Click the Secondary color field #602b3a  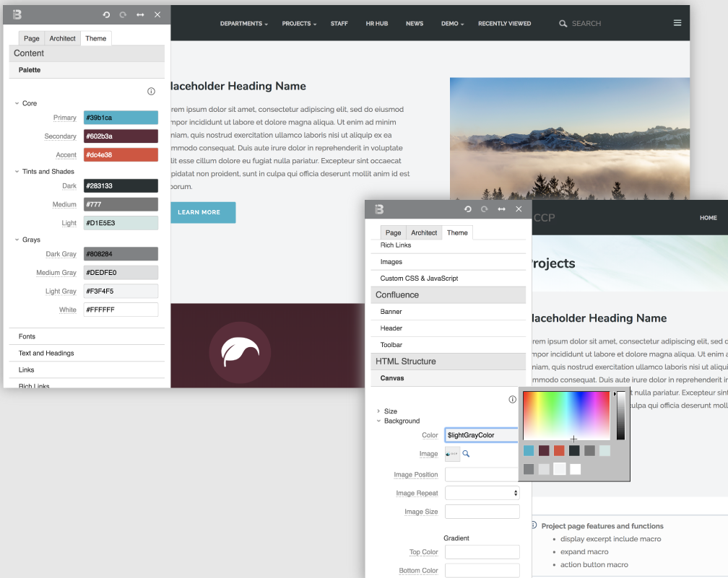coord(121,136)
